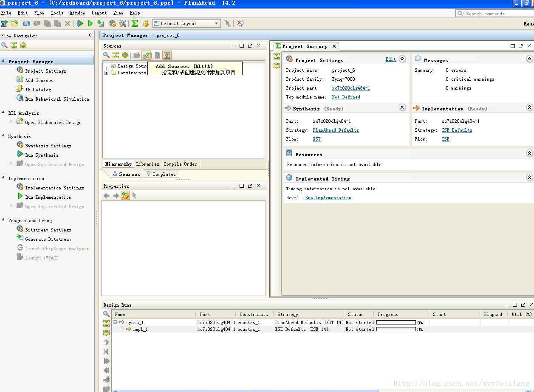Click Generate Bitstream icon in main toolbar
This screenshot has height=392, width=534.
pos(100,23)
